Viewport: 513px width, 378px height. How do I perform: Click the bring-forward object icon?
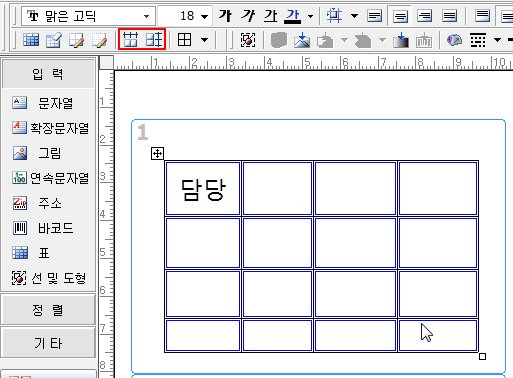[x=325, y=41]
